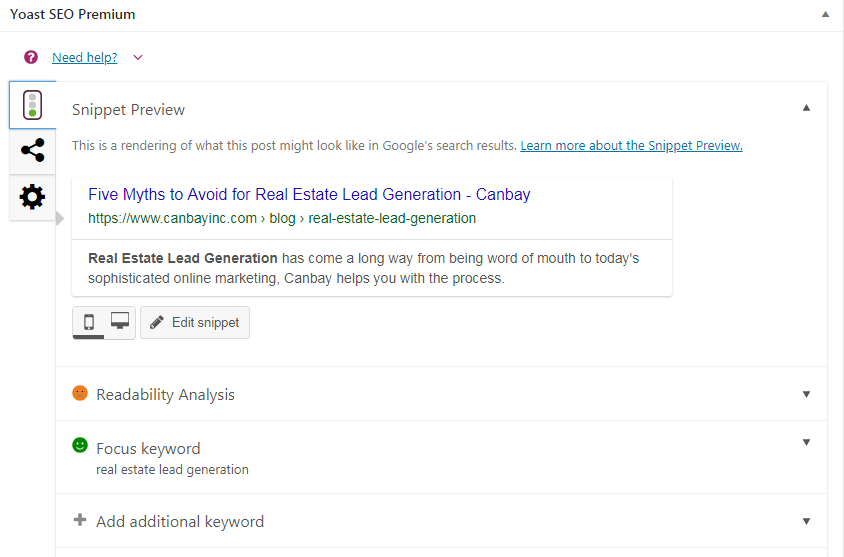The height and width of the screenshot is (557, 844).
Task: Open the Focus keyword section heading
Action: [x=148, y=448]
